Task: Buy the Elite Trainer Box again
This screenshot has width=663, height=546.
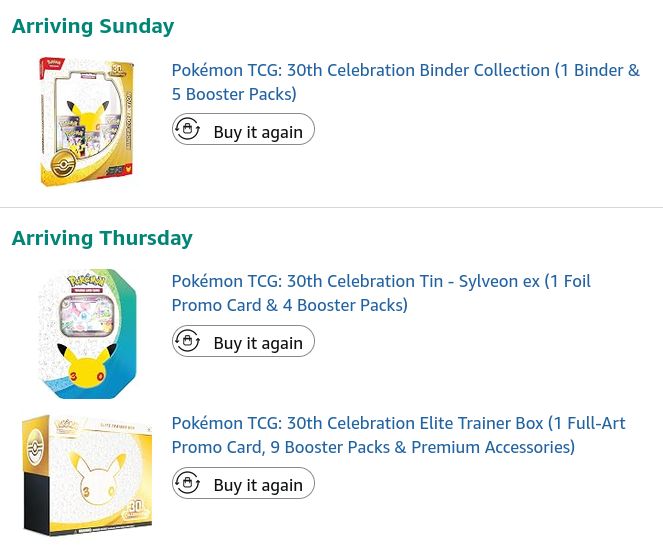Action: 243,483
